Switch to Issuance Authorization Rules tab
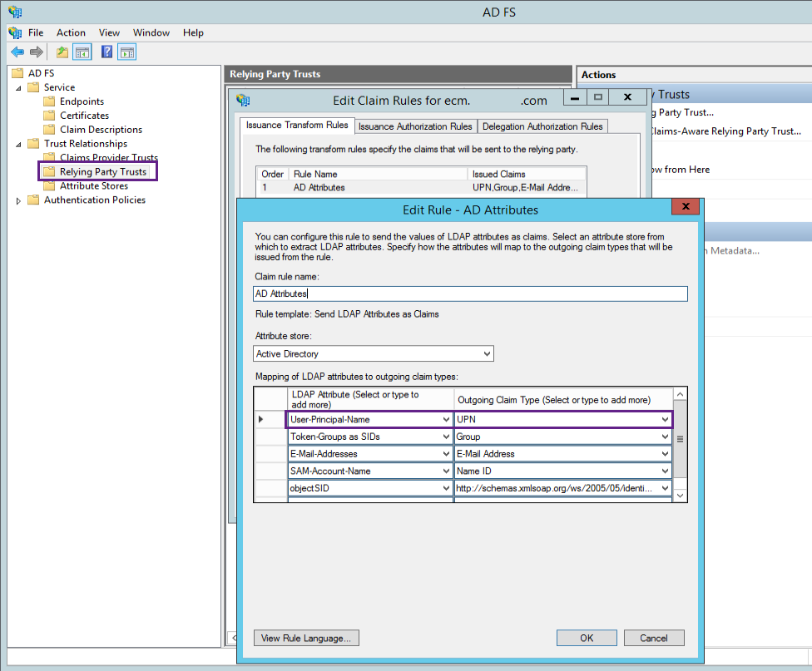This screenshot has height=671, width=812. pyautogui.click(x=415, y=126)
